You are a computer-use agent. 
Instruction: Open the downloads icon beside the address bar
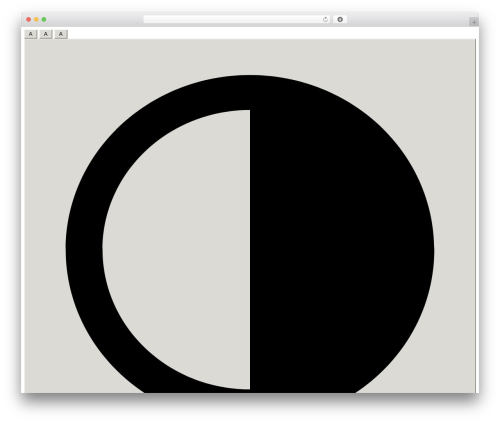[x=340, y=19]
